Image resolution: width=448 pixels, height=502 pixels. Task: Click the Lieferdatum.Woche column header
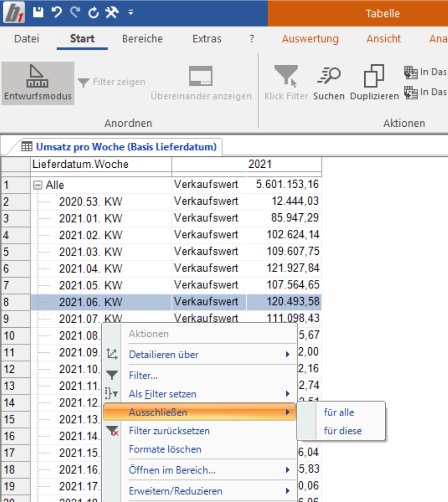pyautogui.click(x=101, y=164)
